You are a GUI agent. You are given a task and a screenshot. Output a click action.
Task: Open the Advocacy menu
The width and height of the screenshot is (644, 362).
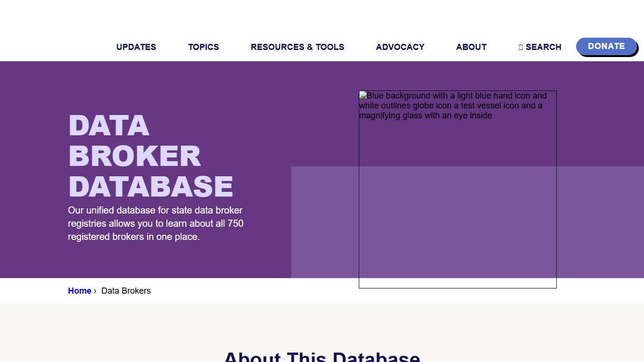point(400,47)
